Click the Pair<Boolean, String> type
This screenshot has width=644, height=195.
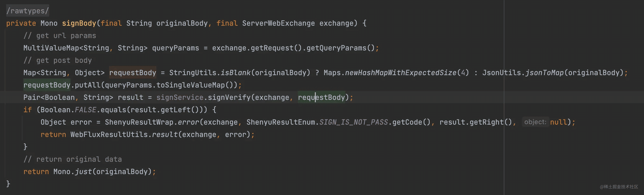(68, 97)
